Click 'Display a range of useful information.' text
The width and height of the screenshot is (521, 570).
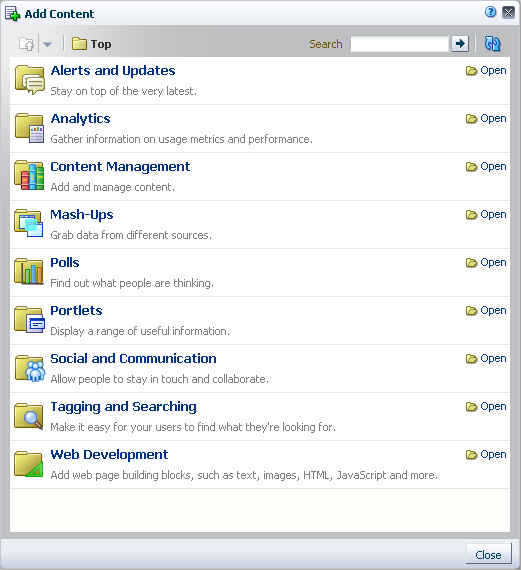point(140,331)
